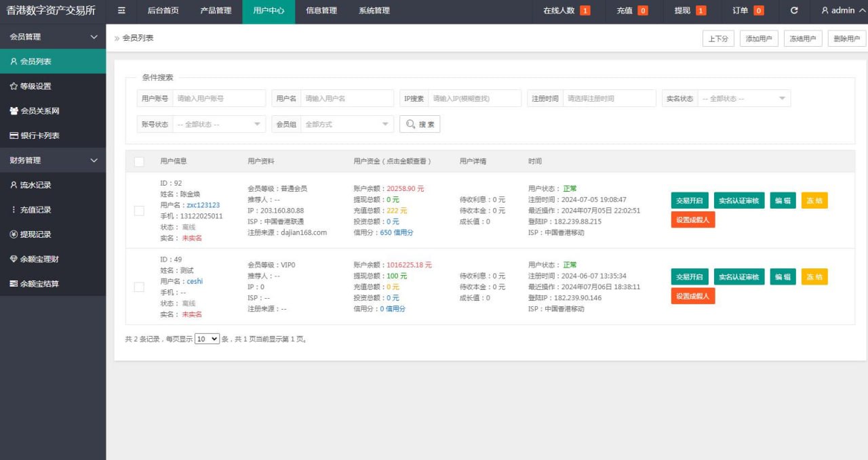
Task: Open the 实名状态 dropdown
Action: tap(744, 99)
